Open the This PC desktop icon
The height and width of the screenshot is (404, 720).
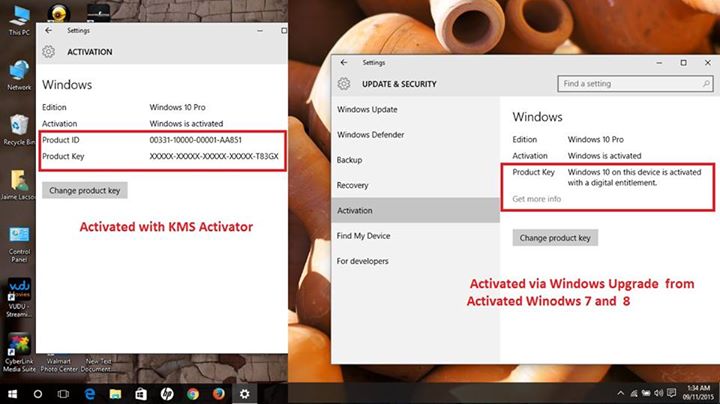19,21
